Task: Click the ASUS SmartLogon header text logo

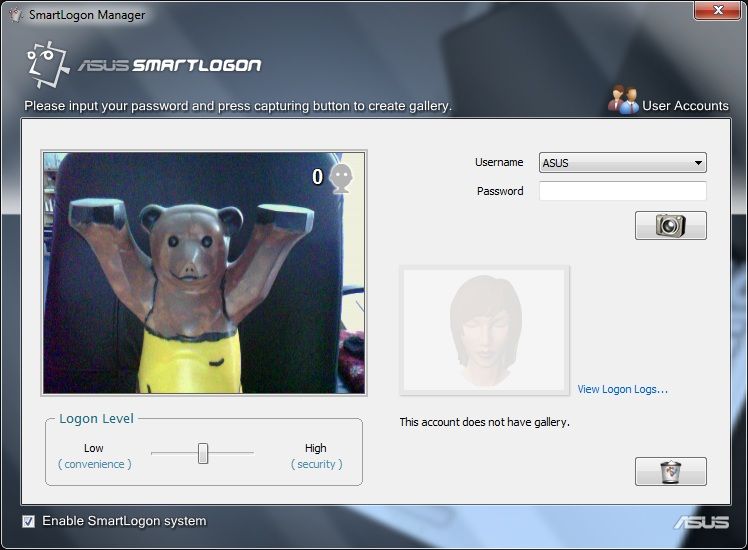Action: click(170, 66)
